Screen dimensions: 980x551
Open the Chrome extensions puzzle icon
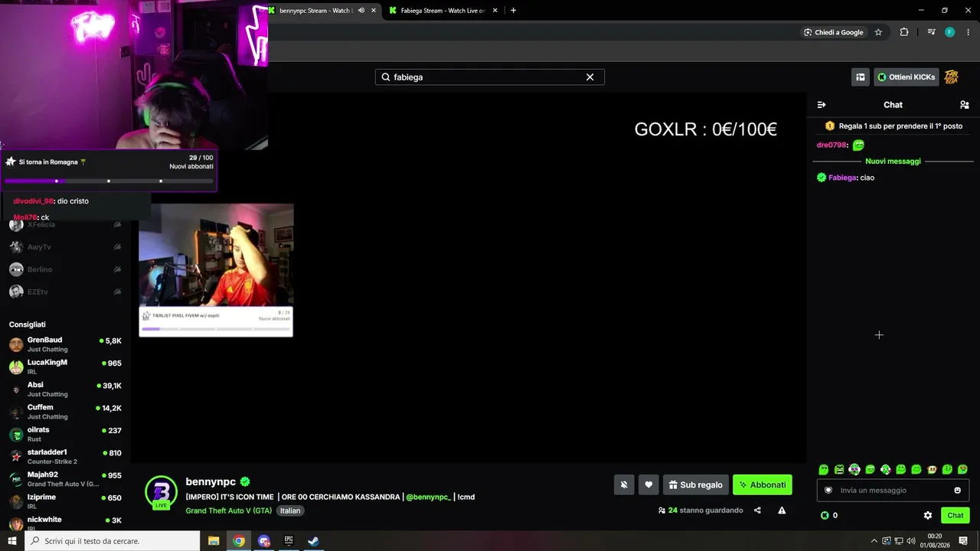(x=904, y=32)
